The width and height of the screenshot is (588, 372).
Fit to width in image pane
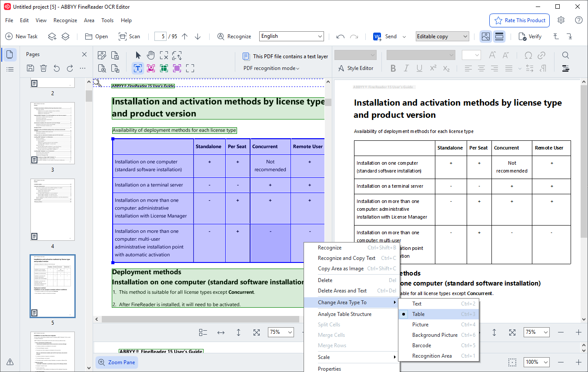click(x=221, y=332)
